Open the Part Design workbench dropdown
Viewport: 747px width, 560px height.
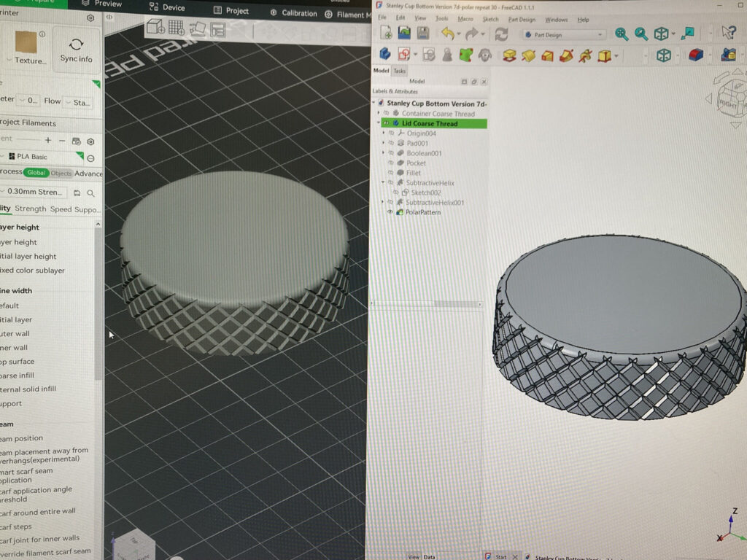[564, 35]
